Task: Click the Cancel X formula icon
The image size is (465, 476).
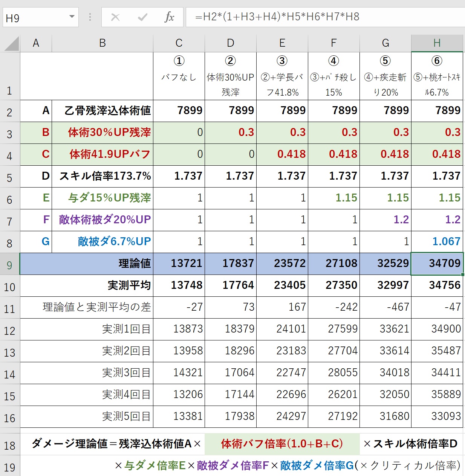Action: [115, 17]
